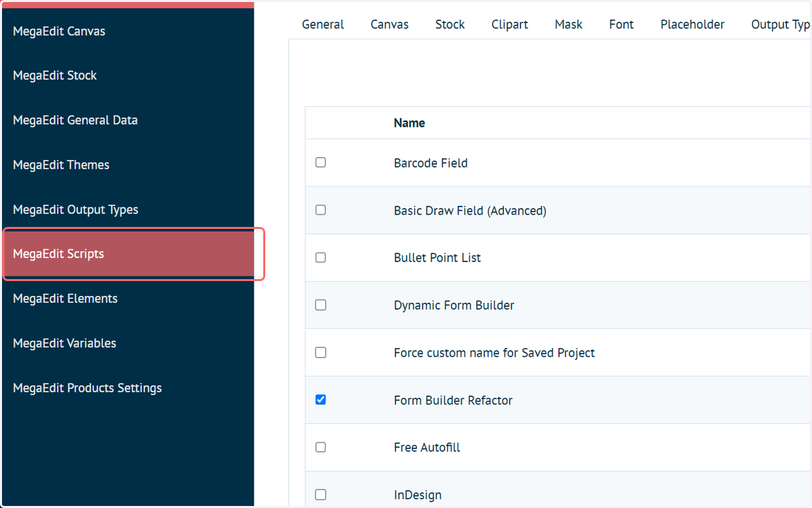Click the Dynamic Form Builder name
Screen dimensions: 812x508
(454, 305)
